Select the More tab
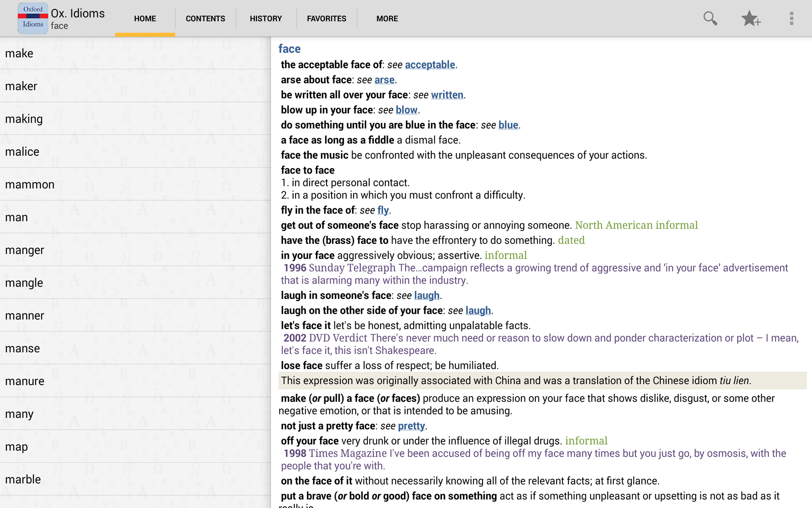The image size is (812, 508). tap(387, 19)
